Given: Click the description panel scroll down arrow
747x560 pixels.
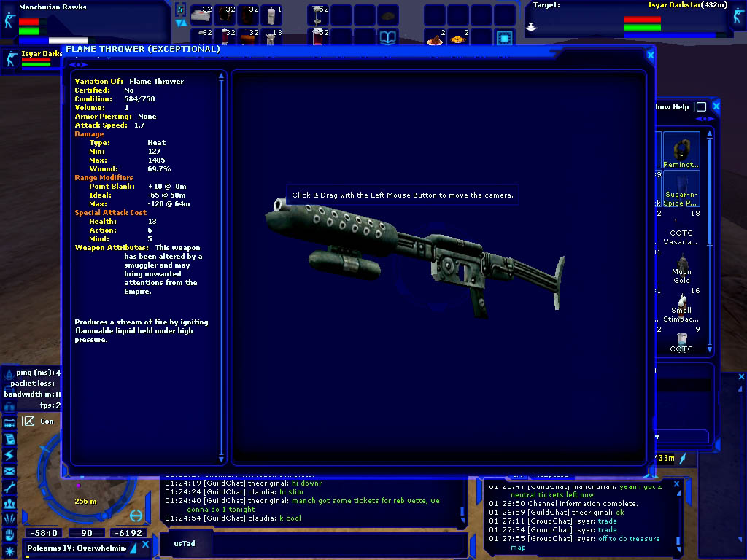Looking at the screenshot, I should tap(221, 459).
